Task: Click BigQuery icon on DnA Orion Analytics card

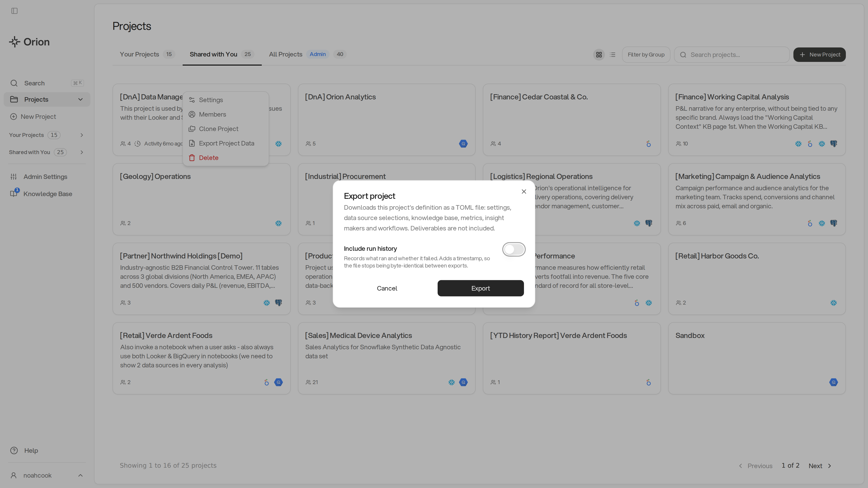Action: (x=463, y=144)
